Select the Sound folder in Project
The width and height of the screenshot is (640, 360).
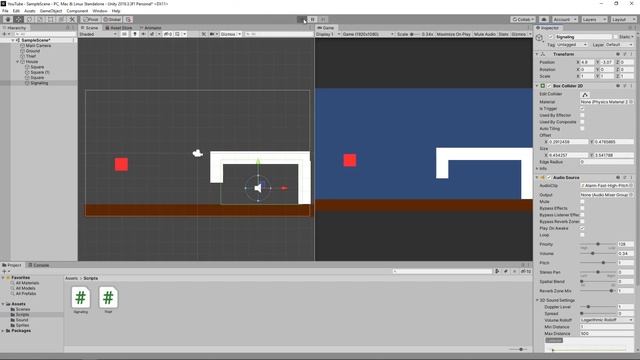pos(22,320)
